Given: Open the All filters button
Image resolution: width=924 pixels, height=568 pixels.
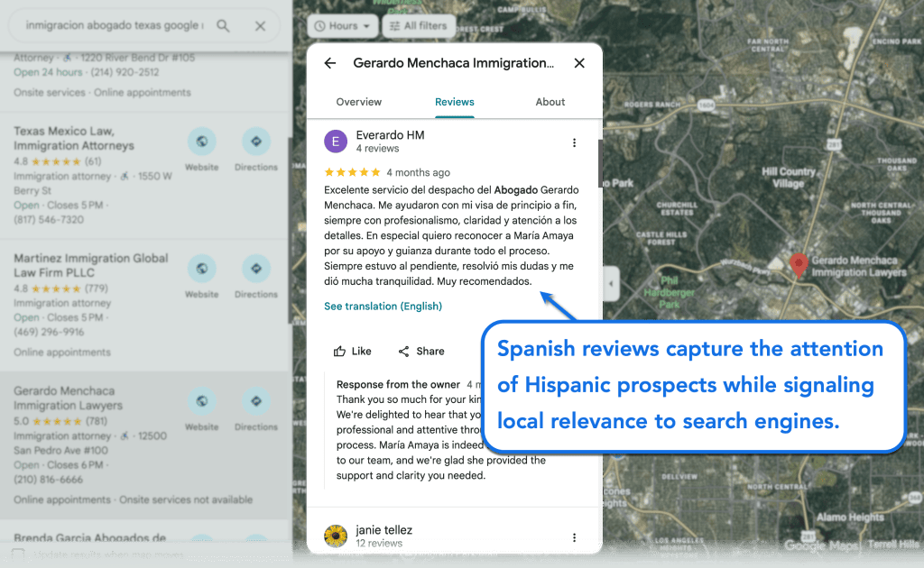Looking at the screenshot, I should click(419, 26).
